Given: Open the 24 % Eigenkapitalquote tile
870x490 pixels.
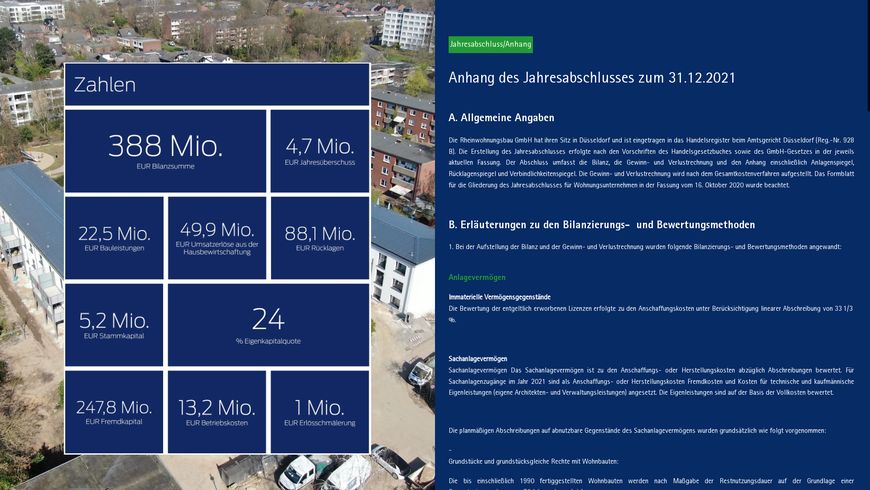Looking at the screenshot, I should click(x=268, y=325).
